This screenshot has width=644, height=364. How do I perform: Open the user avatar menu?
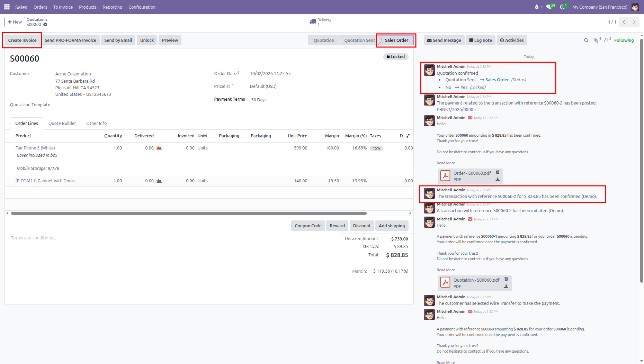pos(635,7)
